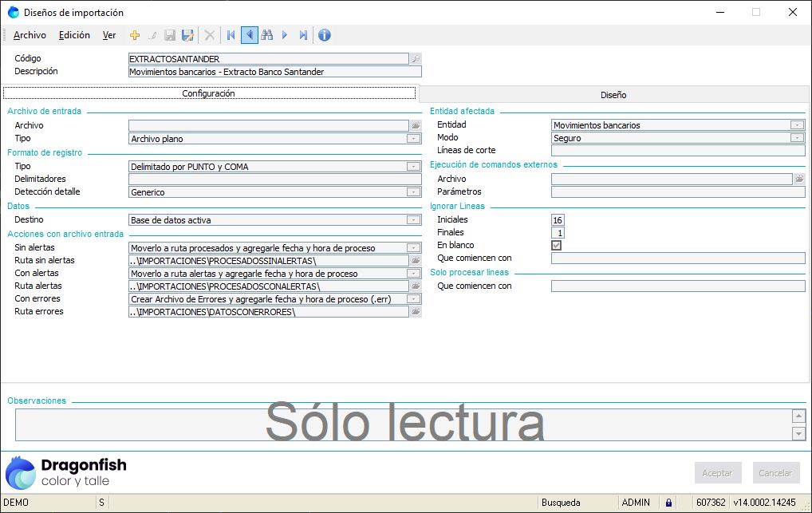Click the Save and new icon
This screenshot has width=812, height=513.
(x=187, y=35)
